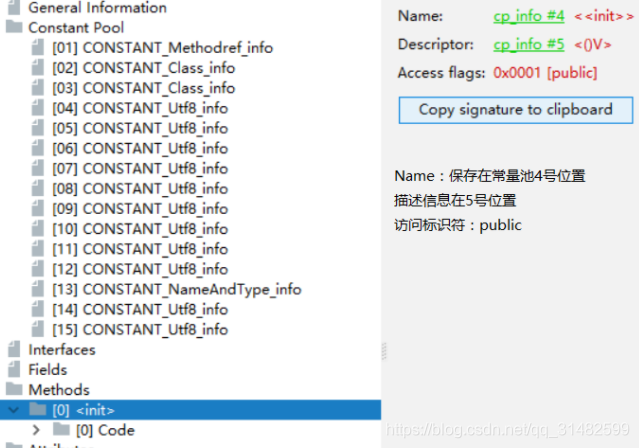This screenshot has width=639, height=448.
Task: Click the Methods folder icon
Action: [x=14, y=389]
